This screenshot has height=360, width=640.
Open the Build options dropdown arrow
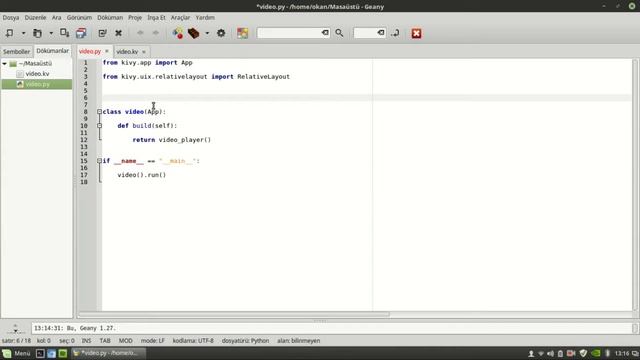[x=207, y=33]
